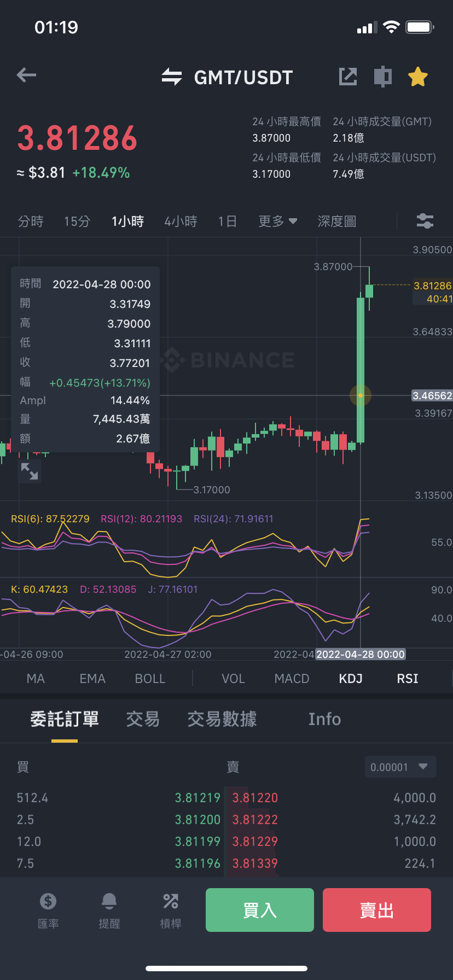
Task: Tap the crosshair date label 2022-04-28 00:00
Action: pyautogui.click(x=361, y=655)
